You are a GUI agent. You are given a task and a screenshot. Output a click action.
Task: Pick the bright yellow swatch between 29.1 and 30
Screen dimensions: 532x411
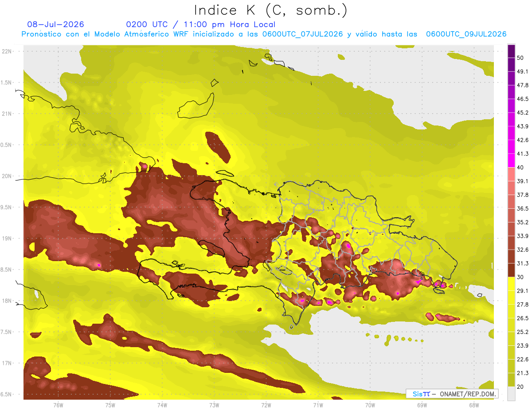point(511,284)
